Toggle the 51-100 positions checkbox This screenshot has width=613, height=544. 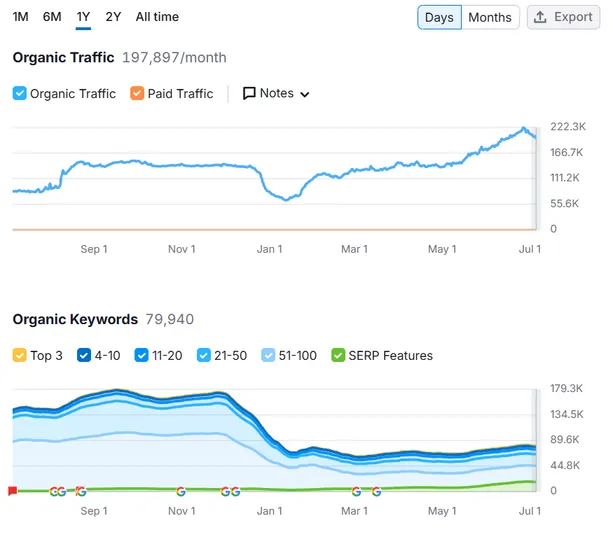click(x=268, y=355)
